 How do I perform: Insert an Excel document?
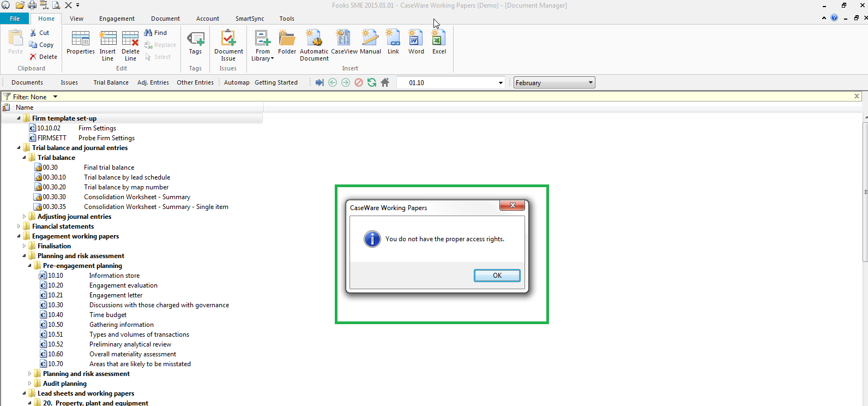439,43
